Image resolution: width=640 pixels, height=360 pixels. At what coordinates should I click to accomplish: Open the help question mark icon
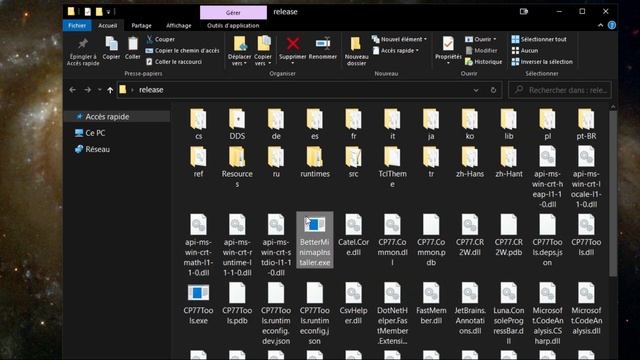[x=611, y=25]
